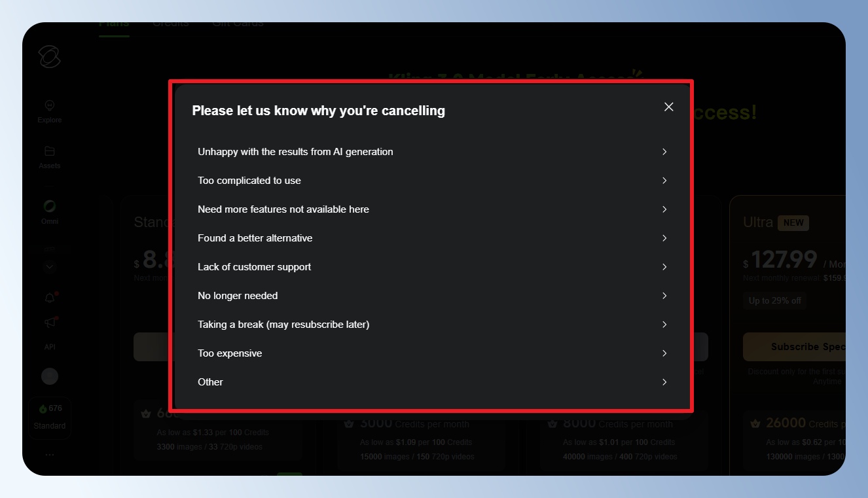This screenshot has width=868, height=498.
Task: Choose 'Lack of customer support' reason
Action: [255, 267]
